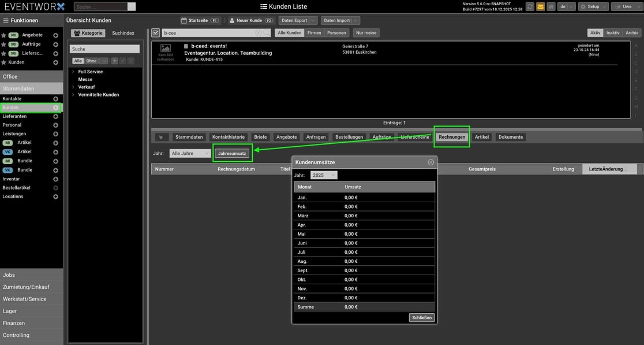
Task: Open the Daten Export dropdown
Action: tap(297, 20)
